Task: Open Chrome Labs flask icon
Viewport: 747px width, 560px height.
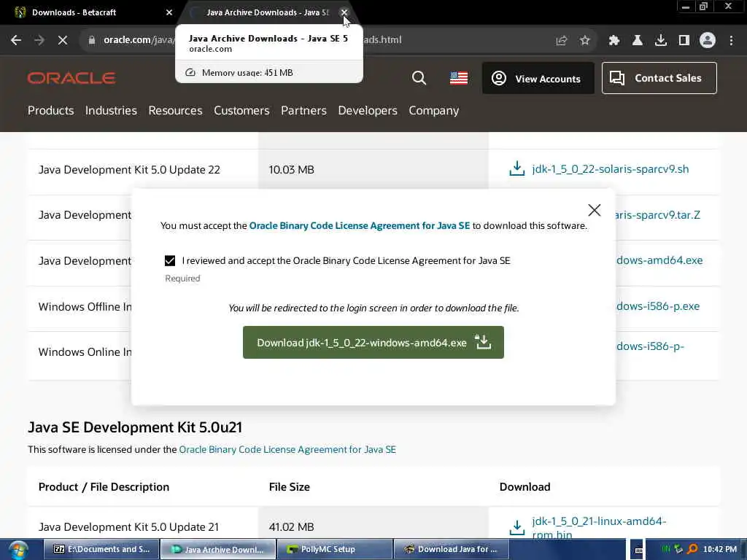Action: [637, 40]
